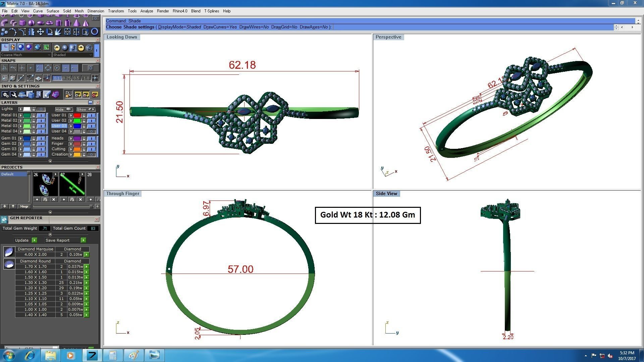Expand the 1.20 X 1.20 gem row arrow
This screenshot has height=362, width=644.
point(87,288)
